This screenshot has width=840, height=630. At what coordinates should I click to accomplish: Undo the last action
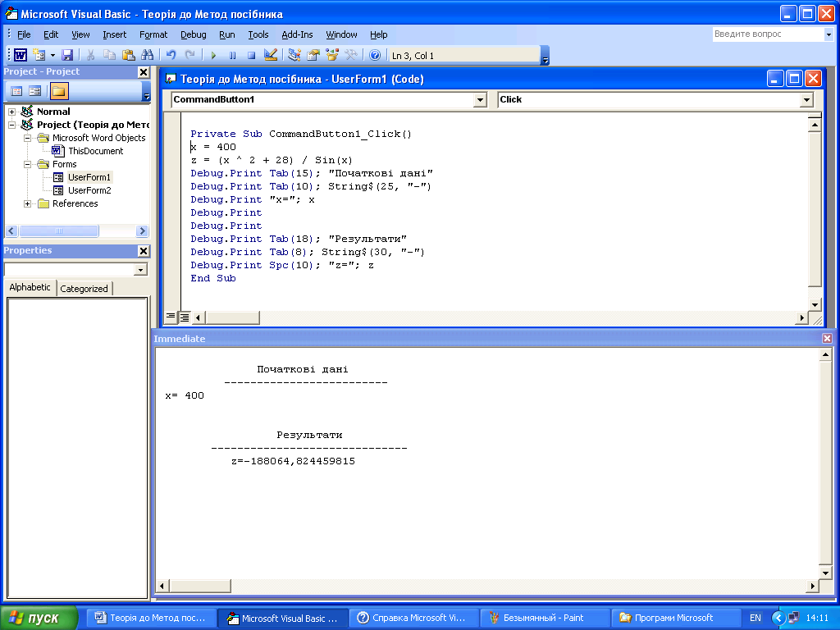coord(171,55)
